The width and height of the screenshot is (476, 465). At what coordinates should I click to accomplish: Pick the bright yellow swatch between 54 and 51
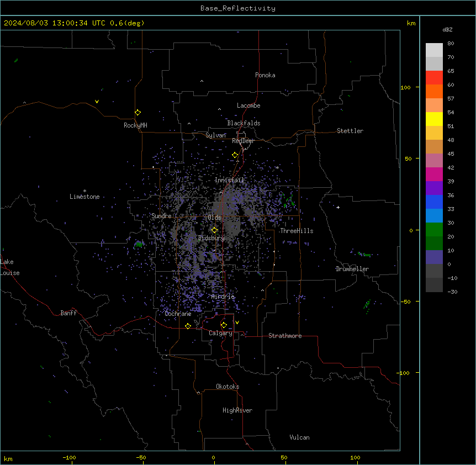(x=434, y=119)
